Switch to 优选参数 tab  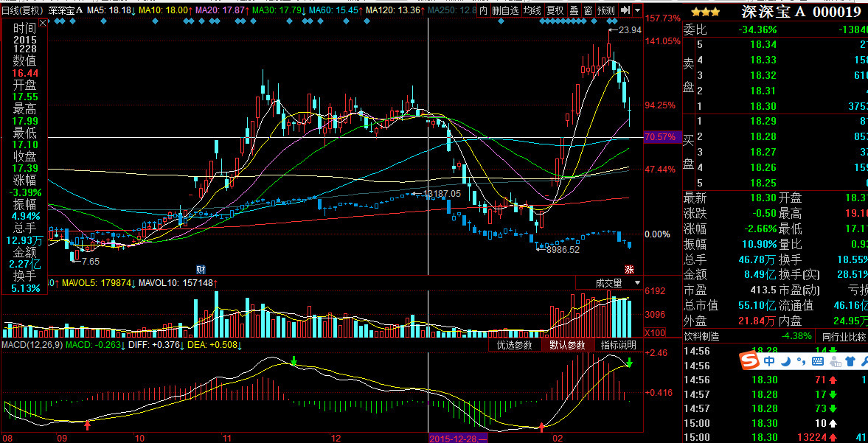click(514, 345)
